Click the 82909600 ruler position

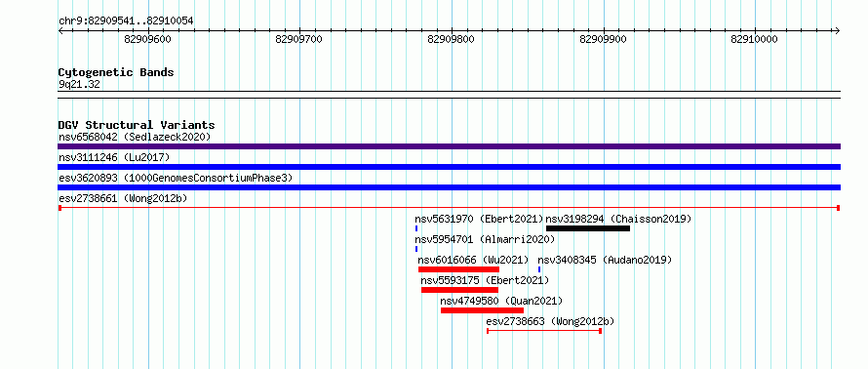point(148,39)
